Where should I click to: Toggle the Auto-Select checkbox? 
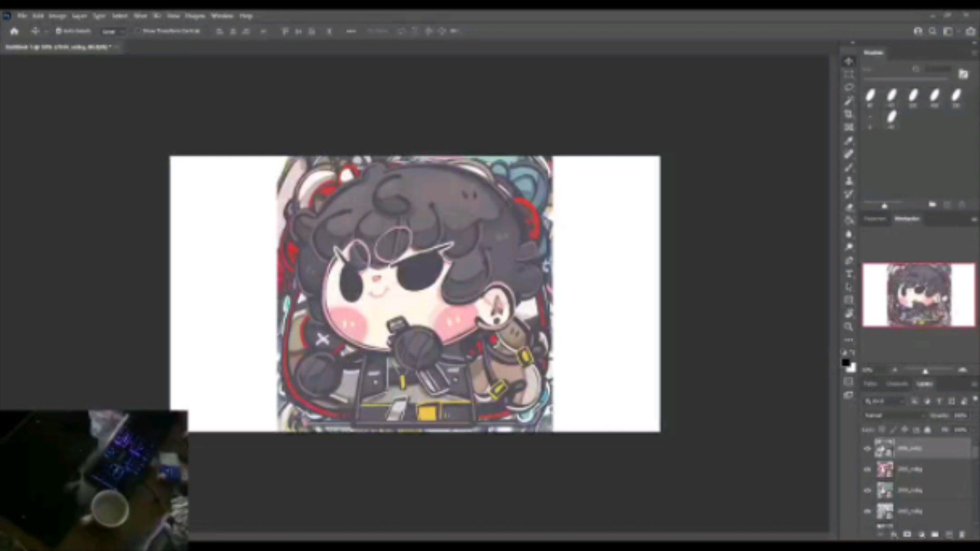(x=59, y=31)
